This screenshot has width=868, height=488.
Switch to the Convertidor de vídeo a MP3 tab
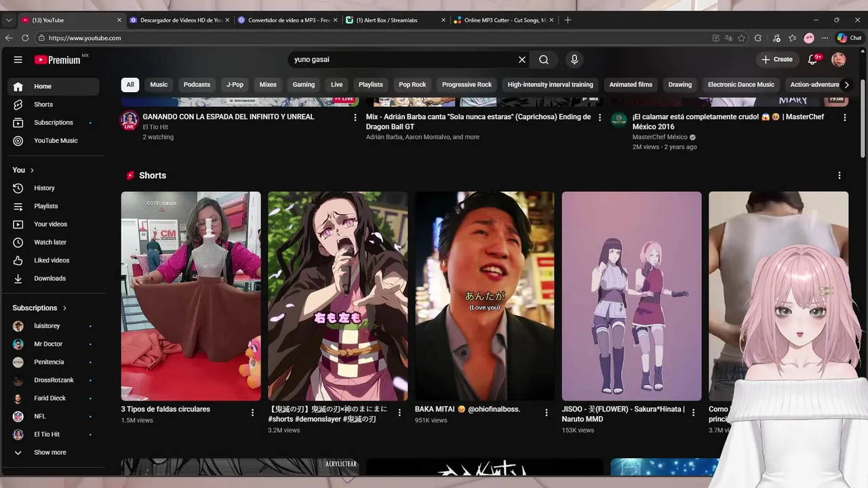coord(288,20)
